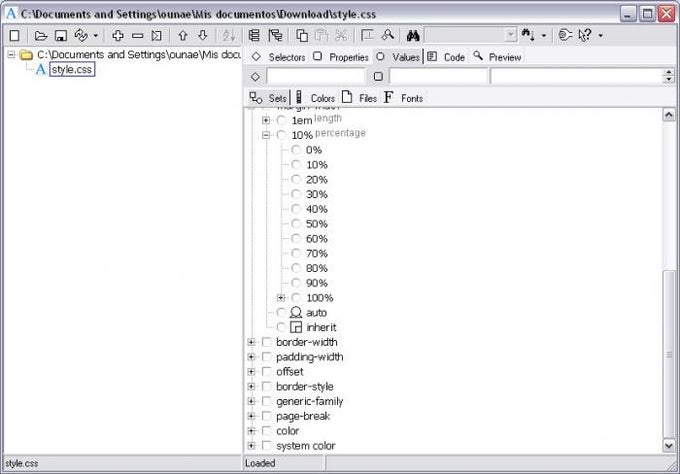Viewport: 680px width, 474px height.
Task: Open the Colors sub-tab
Action: 315,98
